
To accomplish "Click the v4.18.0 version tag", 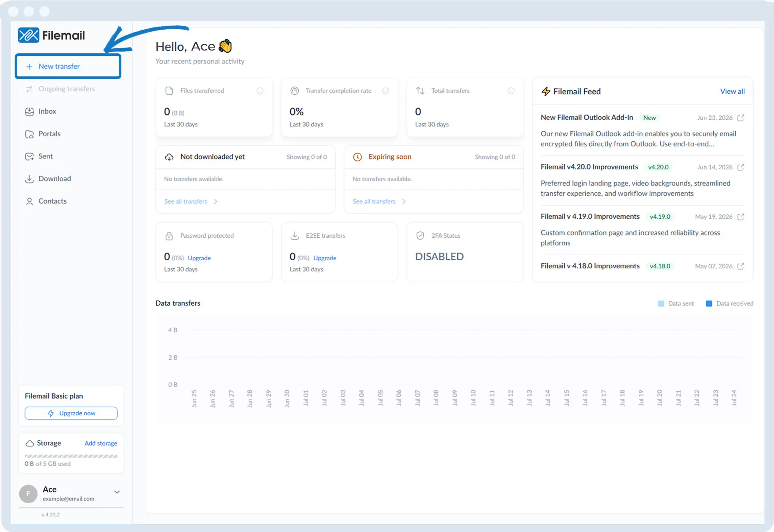I will 660,266.
